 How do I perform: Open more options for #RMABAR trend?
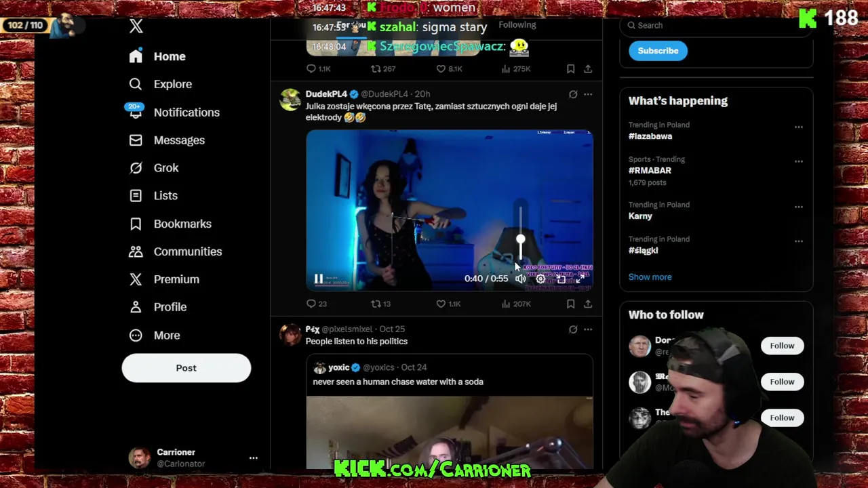[799, 161]
